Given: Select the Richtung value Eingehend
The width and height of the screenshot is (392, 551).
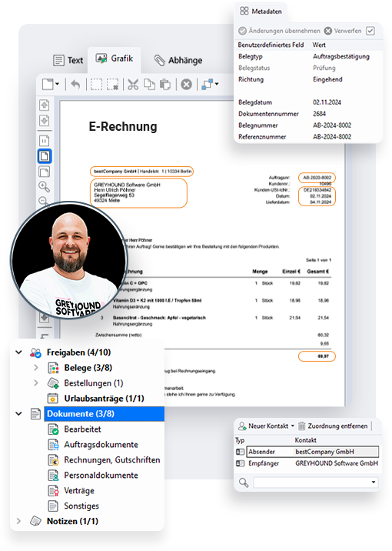Looking at the screenshot, I should [327, 79].
